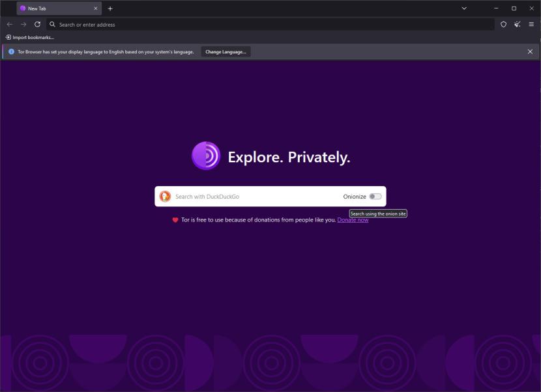Click Import bookmarks in bookmarks toolbar
The width and height of the screenshot is (541, 392).
(30, 37)
